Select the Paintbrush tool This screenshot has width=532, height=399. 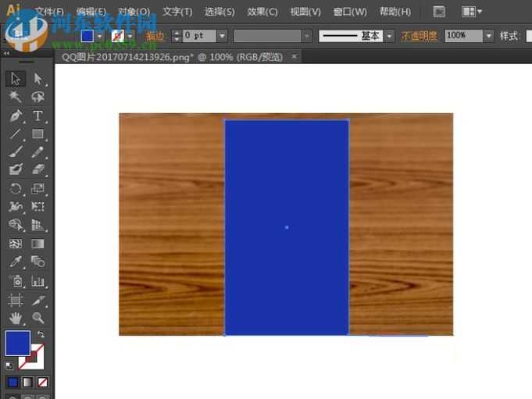click(x=16, y=152)
